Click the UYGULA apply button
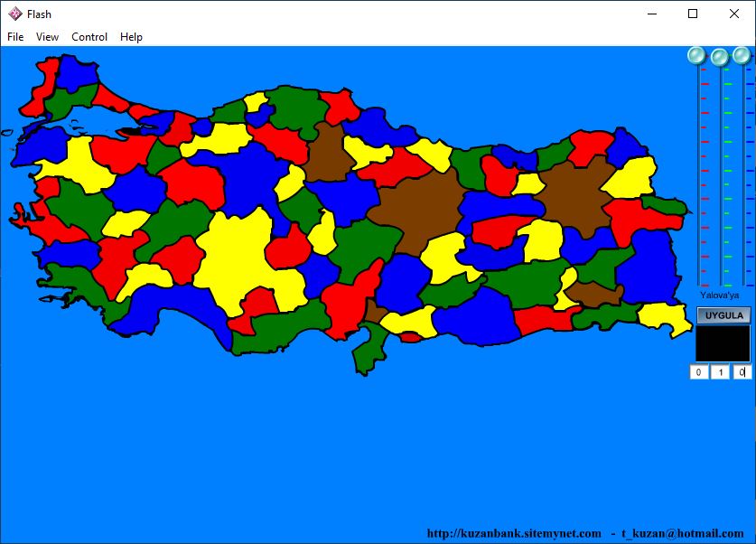This screenshot has width=756, height=544. [x=723, y=315]
